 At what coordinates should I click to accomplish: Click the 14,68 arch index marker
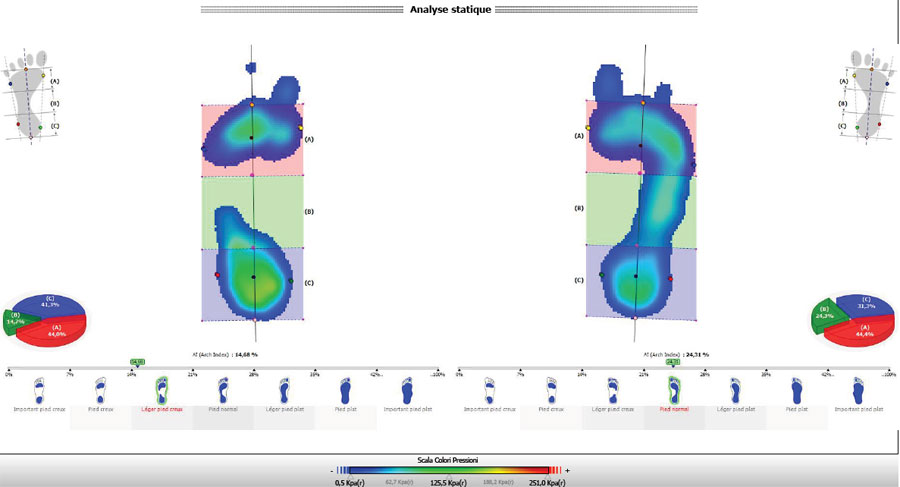point(137,362)
